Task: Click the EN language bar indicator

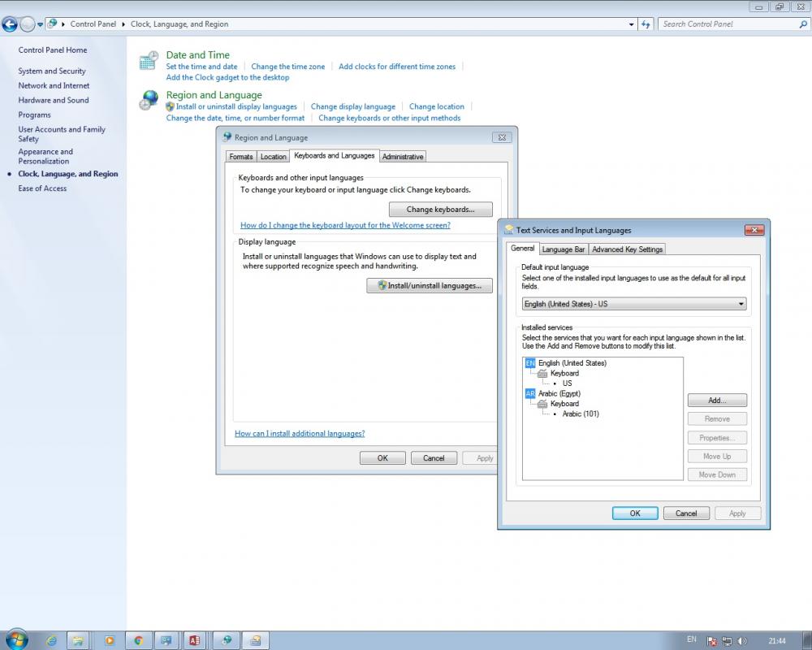Action: coord(691,639)
